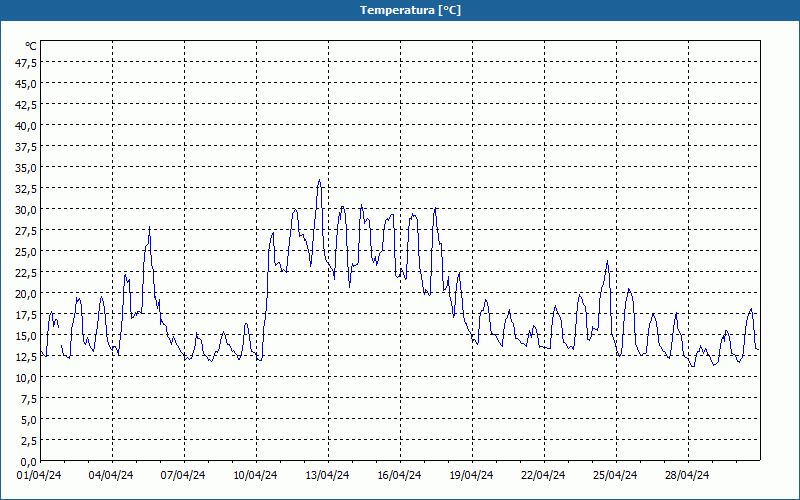Click the Temperatura [°C] chart title
Image resolution: width=800 pixels, height=500 pixels.
(410, 10)
